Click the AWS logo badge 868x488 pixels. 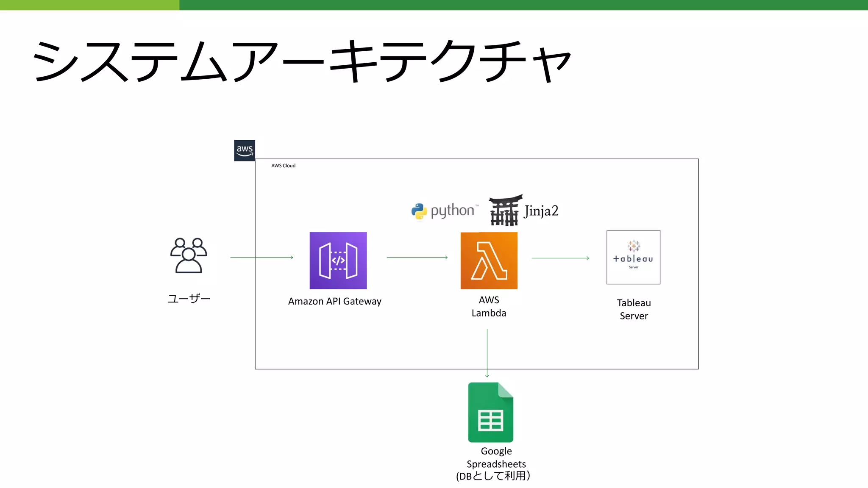[245, 150]
